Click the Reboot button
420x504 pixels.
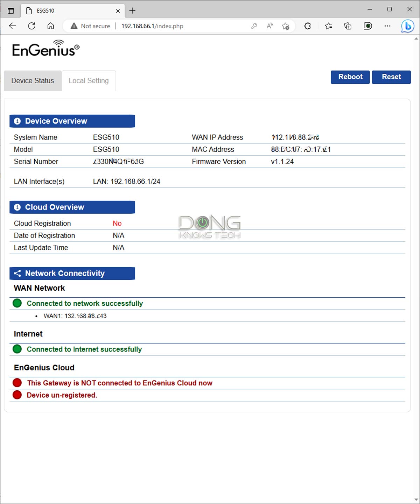click(x=350, y=77)
